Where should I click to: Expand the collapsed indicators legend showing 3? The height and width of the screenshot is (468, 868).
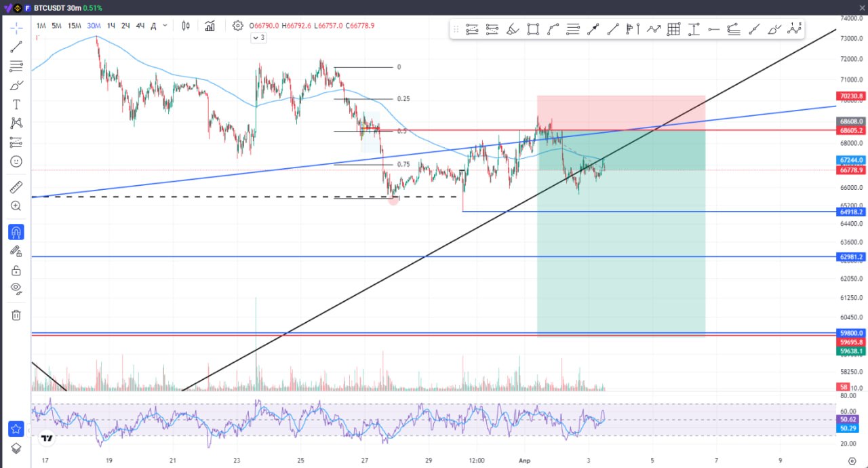[x=258, y=38]
